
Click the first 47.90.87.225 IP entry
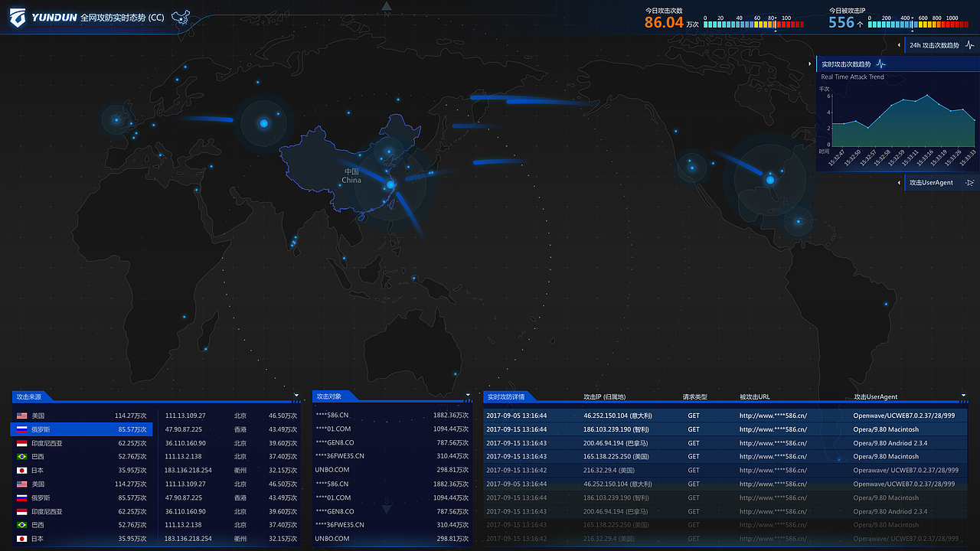point(184,429)
